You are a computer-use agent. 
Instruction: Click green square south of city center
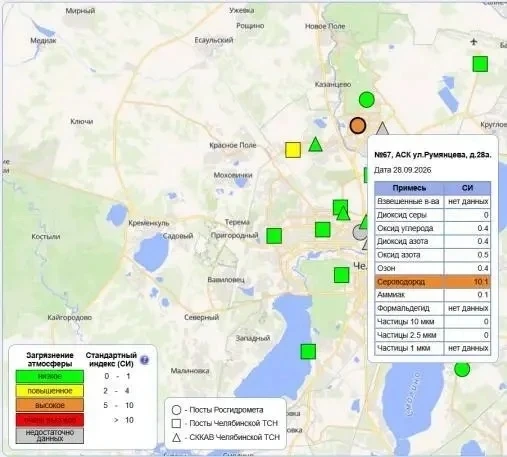(x=342, y=275)
